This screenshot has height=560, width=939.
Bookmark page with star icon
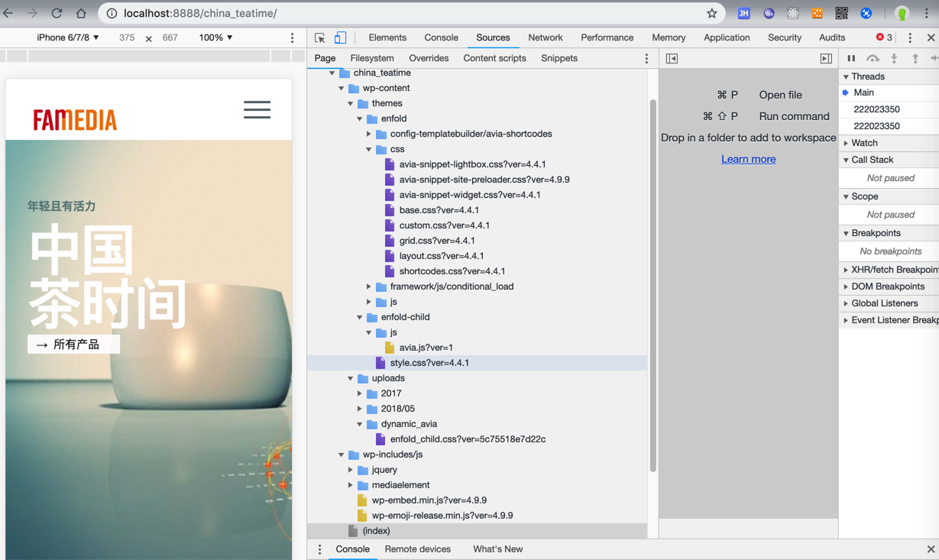point(711,13)
